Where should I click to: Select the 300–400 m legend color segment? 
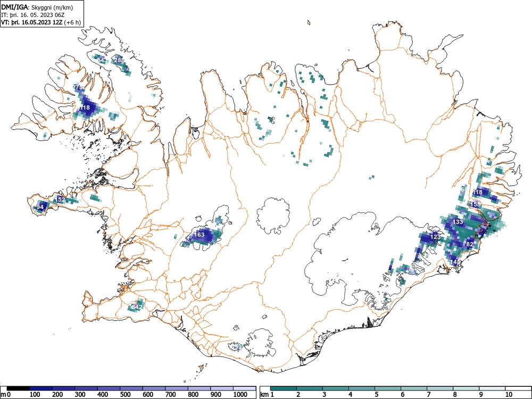click(86, 388)
